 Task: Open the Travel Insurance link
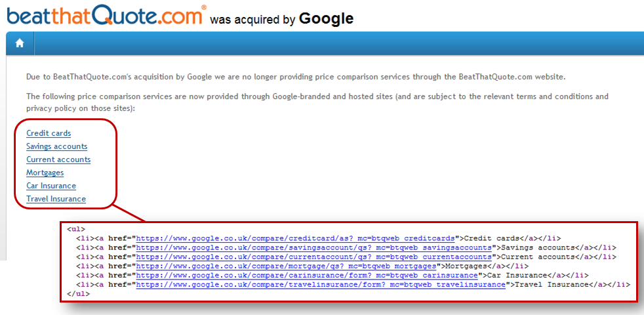pyautogui.click(x=56, y=199)
